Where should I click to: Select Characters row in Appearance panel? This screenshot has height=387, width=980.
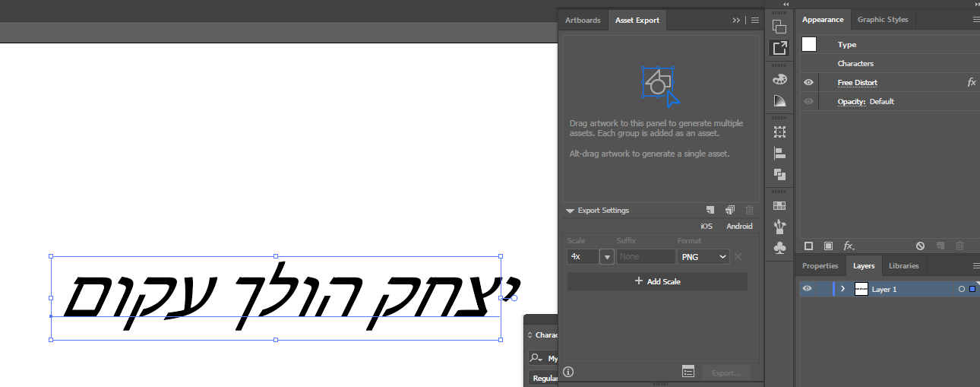[889, 63]
